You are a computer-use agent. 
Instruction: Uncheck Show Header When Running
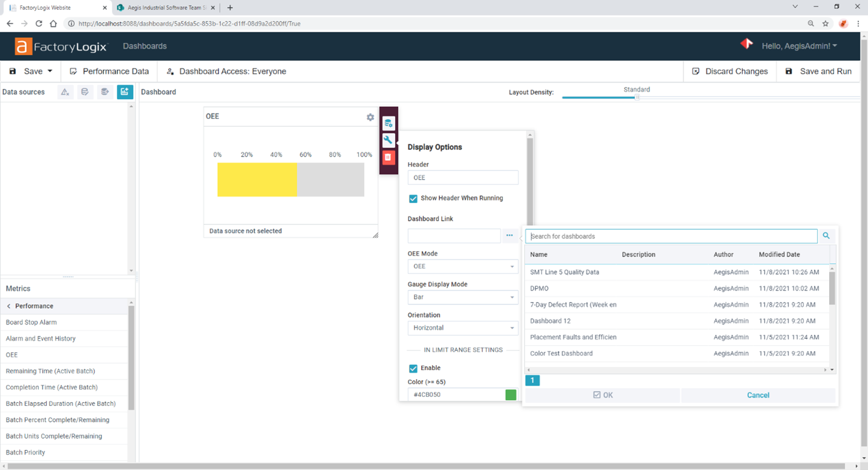pyautogui.click(x=413, y=198)
